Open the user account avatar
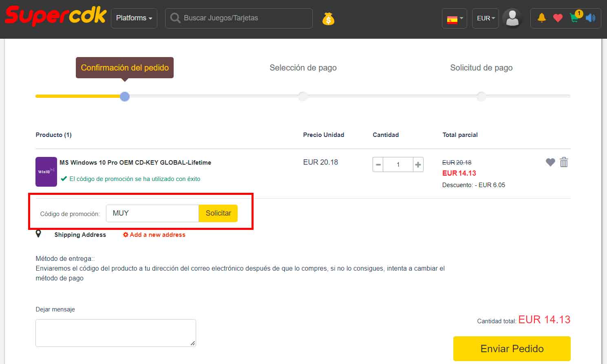The width and height of the screenshot is (607, 364). pos(512,18)
